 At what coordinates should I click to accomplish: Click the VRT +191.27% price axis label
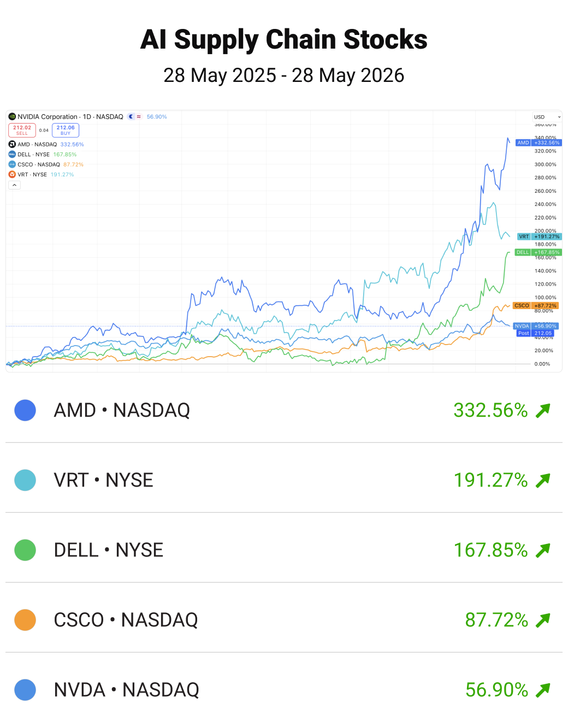pyautogui.click(x=539, y=236)
